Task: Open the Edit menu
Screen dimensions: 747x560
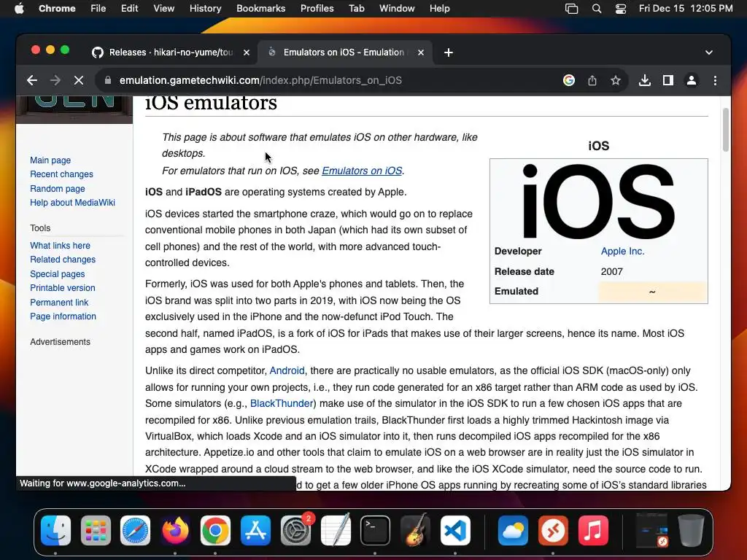Action: [x=129, y=8]
